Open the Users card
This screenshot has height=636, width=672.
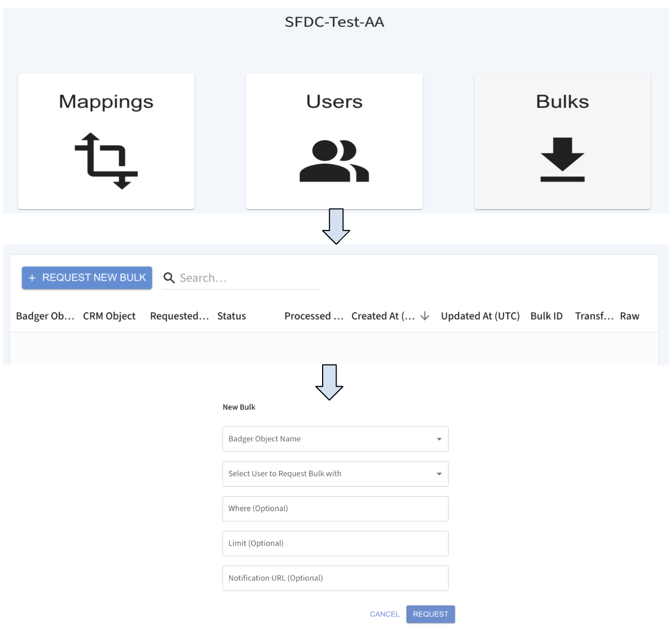pos(334,141)
